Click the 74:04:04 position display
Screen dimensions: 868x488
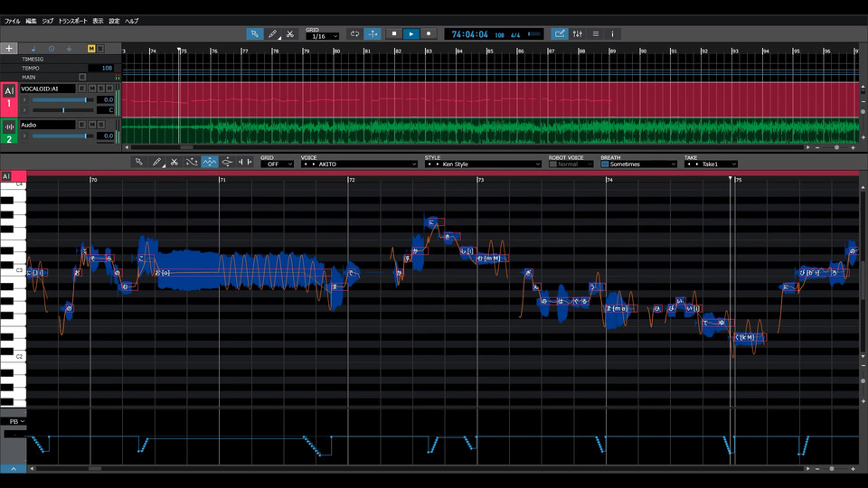click(469, 34)
